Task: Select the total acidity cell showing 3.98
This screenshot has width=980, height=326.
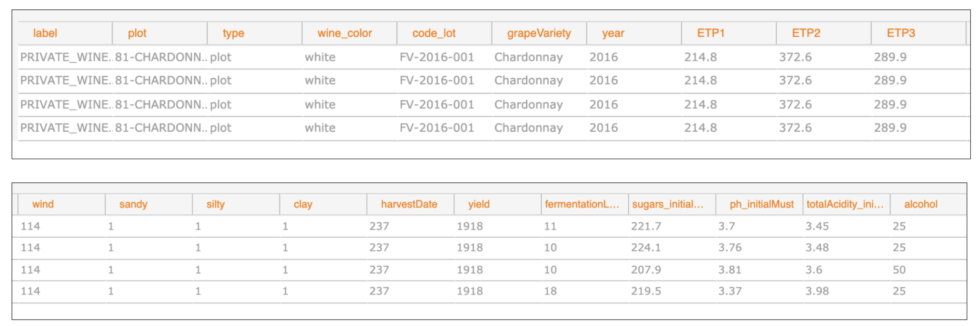Action: point(817,291)
